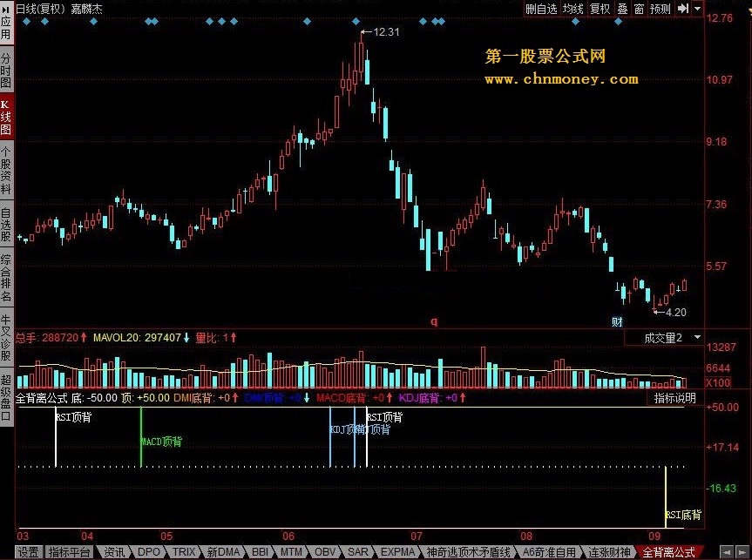This screenshot has height=560, width=752.
Task: Click the MAVOL20: 297407 readout
Action: point(141,338)
